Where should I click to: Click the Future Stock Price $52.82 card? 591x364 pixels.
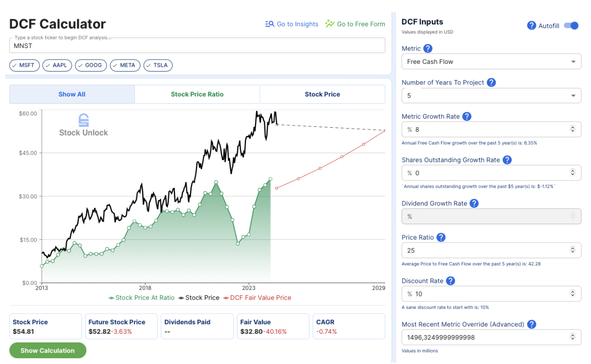pos(121,327)
